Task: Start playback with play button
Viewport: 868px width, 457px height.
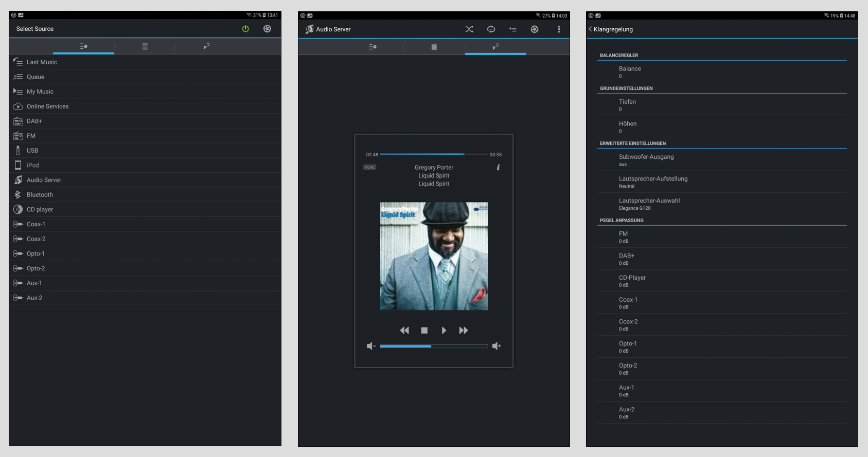Action: click(444, 331)
